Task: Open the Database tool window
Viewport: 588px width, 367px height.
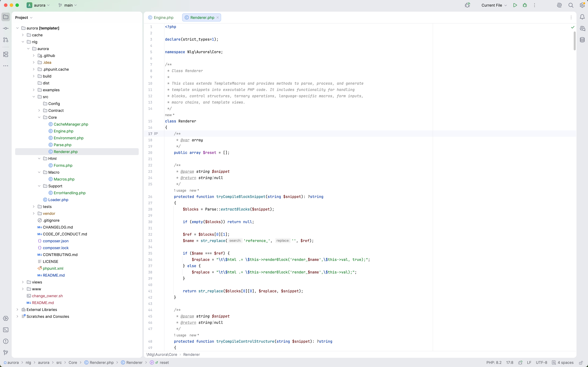Action: 582,40
